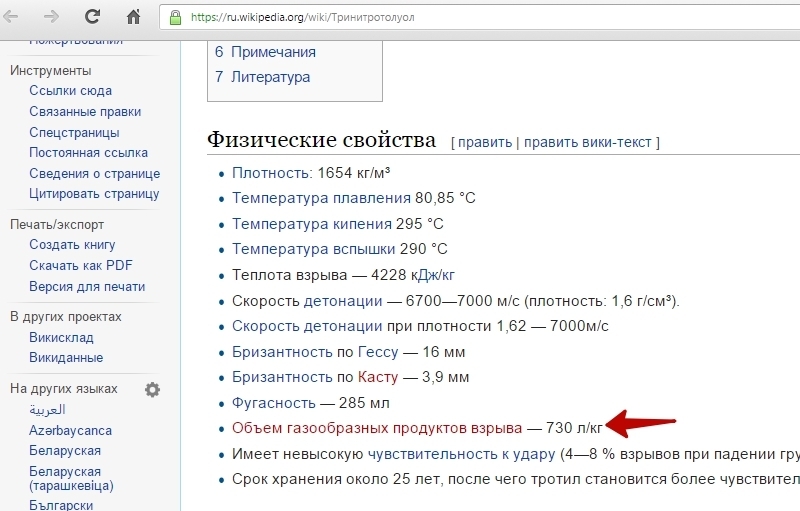800x511 pixels.
Task: Click the browser forward arrow
Action: 52,17
